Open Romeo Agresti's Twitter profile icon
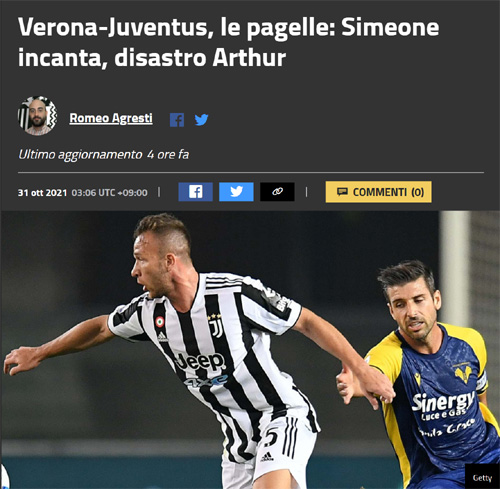500x489 pixels. pos(201,120)
